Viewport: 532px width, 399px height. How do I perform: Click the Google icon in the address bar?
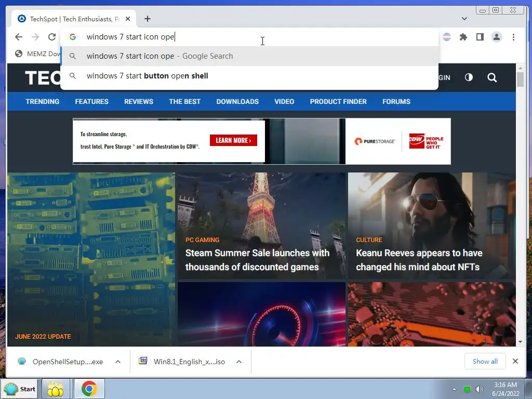[73, 37]
